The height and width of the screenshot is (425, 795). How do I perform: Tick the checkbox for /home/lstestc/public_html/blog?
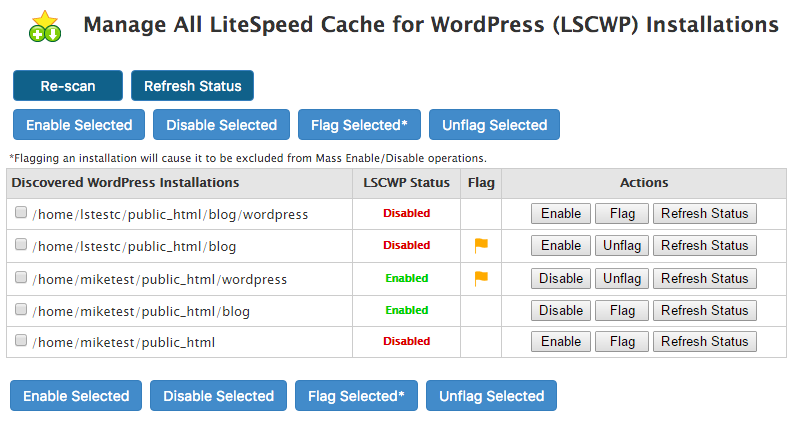pos(21,244)
